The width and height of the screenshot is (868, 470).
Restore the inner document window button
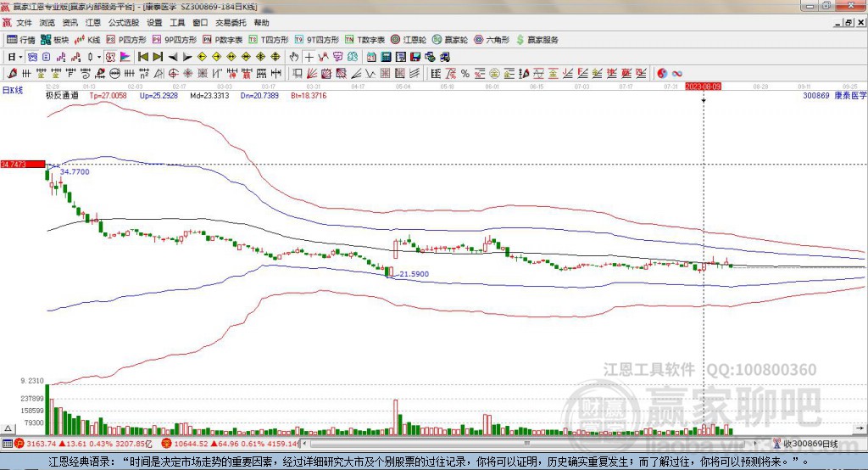pyautogui.click(x=849, y=23)
